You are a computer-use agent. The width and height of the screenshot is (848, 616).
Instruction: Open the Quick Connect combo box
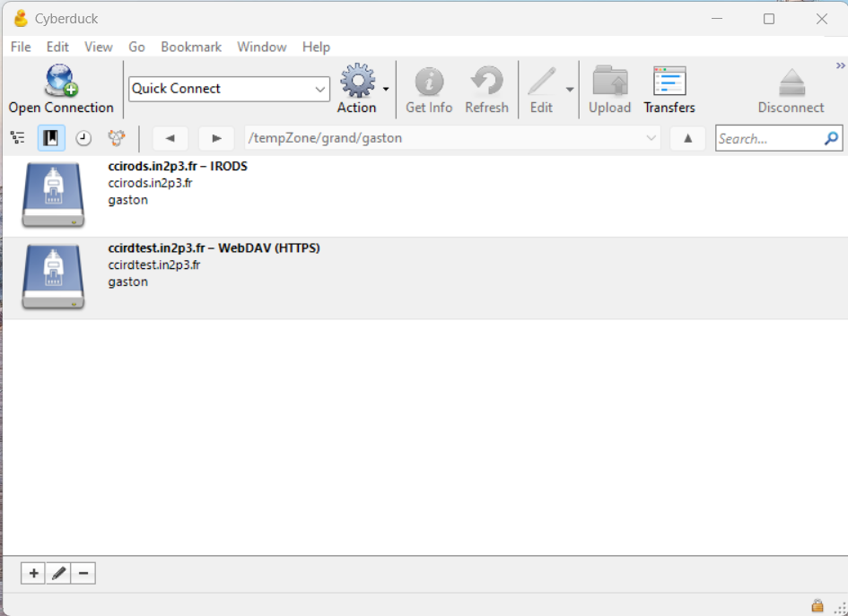[x=230, y=89]
